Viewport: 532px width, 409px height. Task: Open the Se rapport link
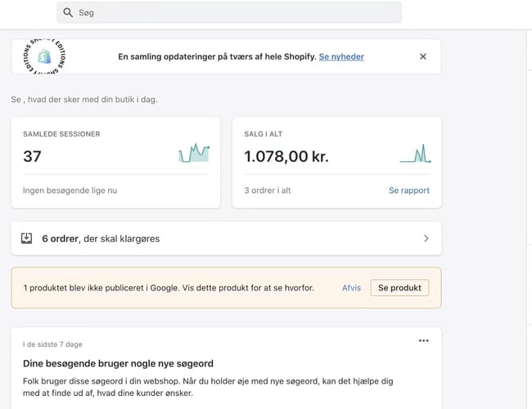409,191
